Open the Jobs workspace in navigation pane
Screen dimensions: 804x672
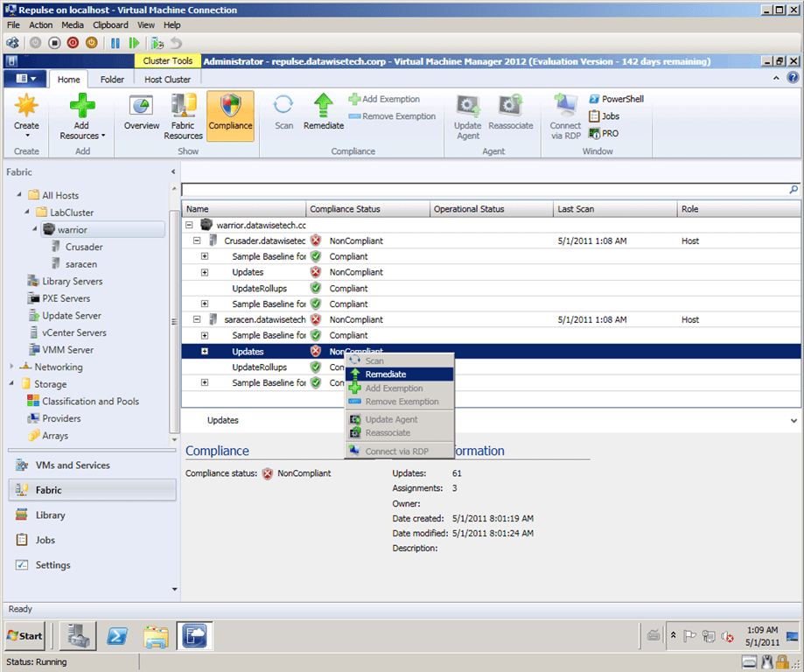[x=92, y=540]
